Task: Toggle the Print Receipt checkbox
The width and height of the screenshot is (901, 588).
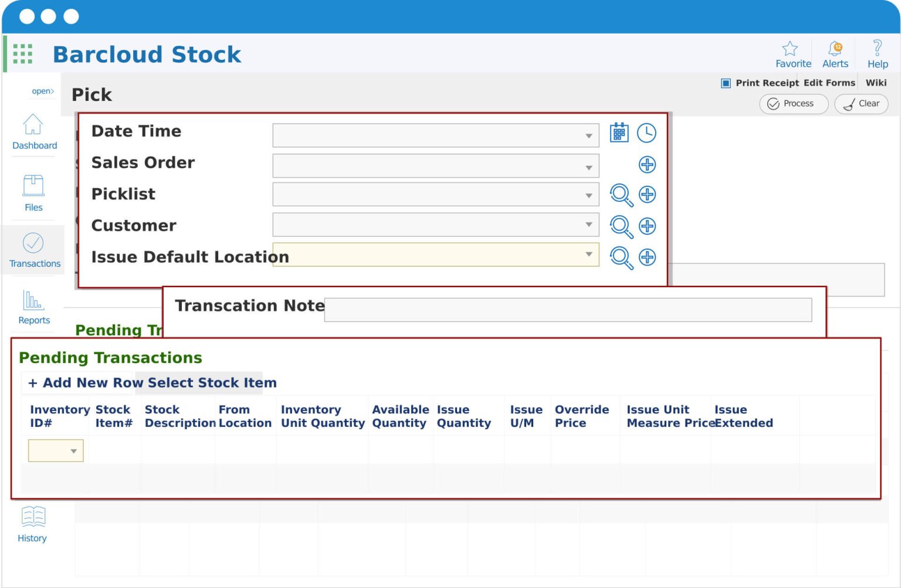Action: point(726,83)
